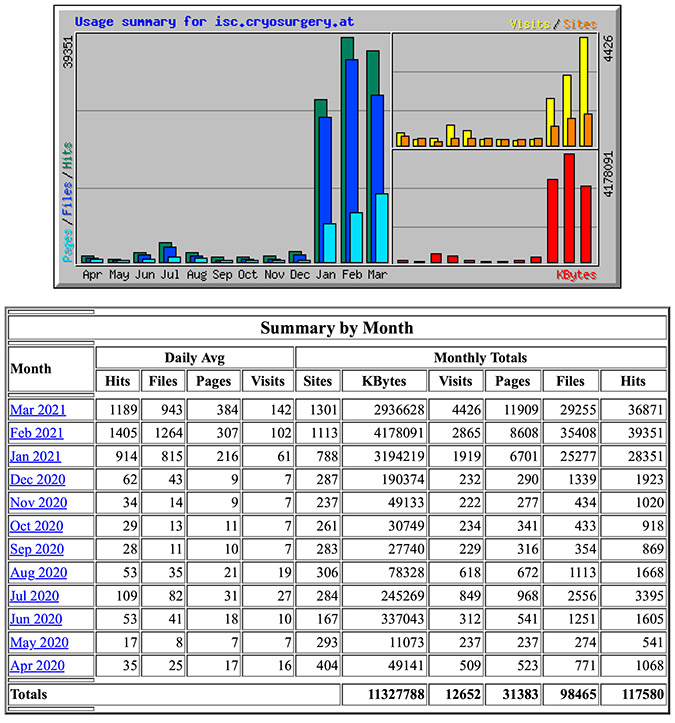View the Aug 2020 month link

[x=38, y=573]
